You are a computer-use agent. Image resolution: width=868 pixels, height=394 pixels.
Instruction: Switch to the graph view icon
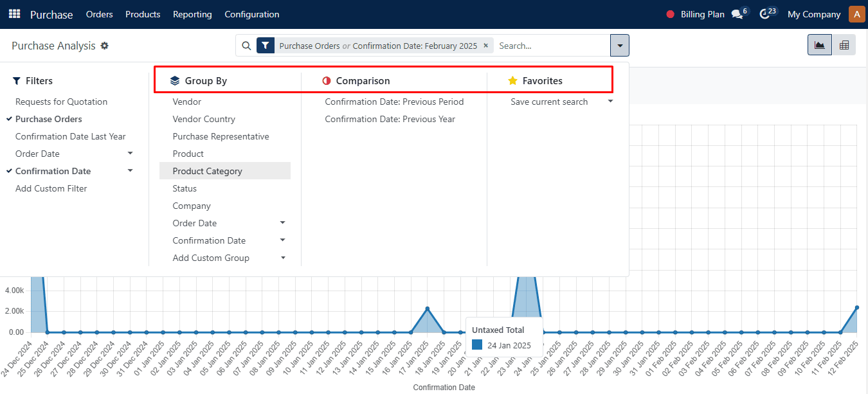click(820, 45)
